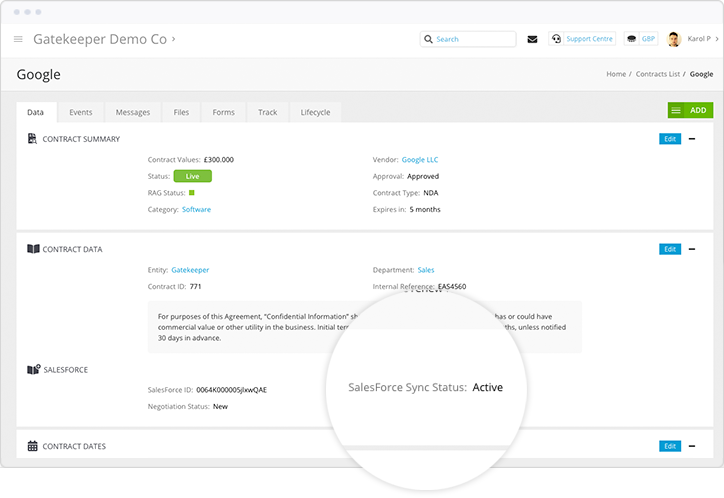The height and width of the screenshot is (498, 724).
Task: Go to Home in the breadcrumb
Action: click(616, 74)
